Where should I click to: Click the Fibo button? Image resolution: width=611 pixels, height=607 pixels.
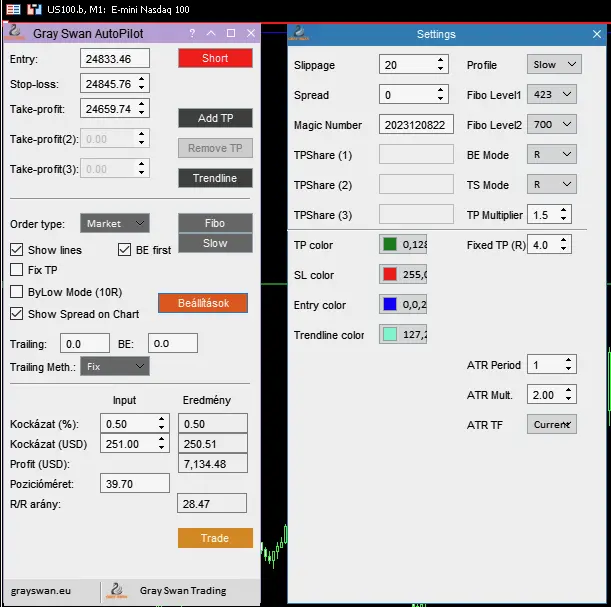click(x=215, y=223)
